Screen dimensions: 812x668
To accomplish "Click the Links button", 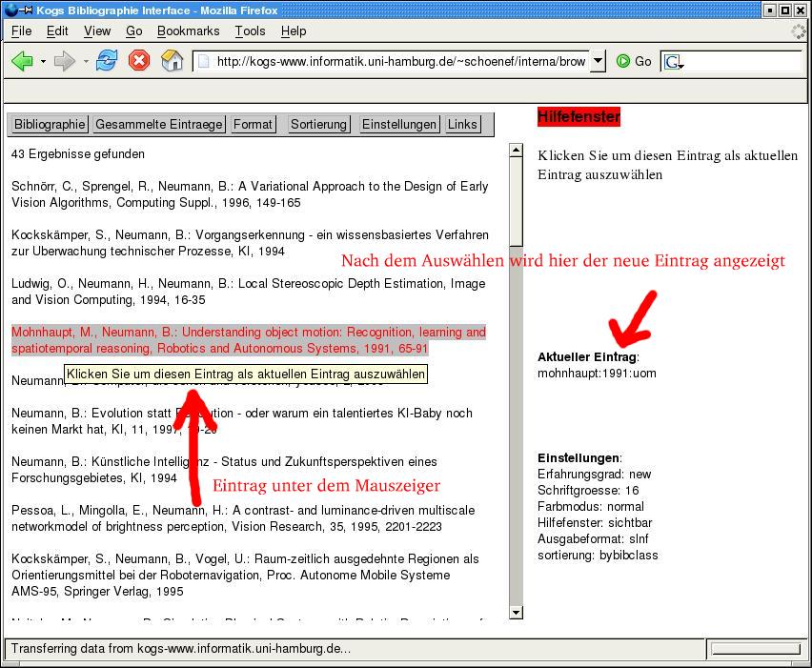I will [x=462, y=124].
